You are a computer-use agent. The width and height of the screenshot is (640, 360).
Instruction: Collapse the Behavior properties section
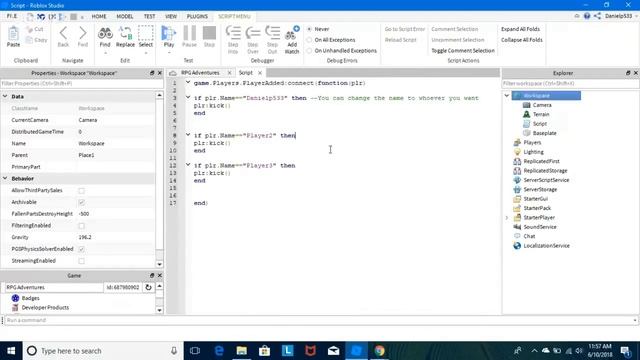click(x=5, y=178)
